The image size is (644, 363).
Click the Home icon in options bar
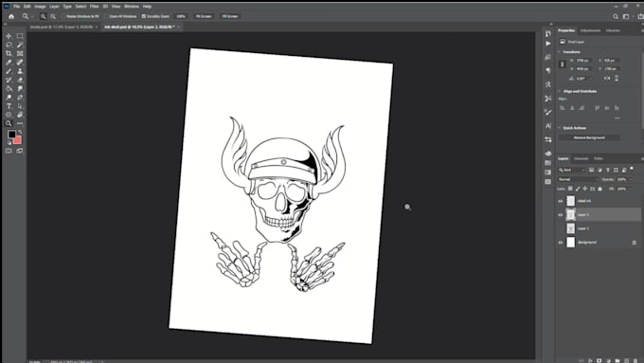click(11, 16)
